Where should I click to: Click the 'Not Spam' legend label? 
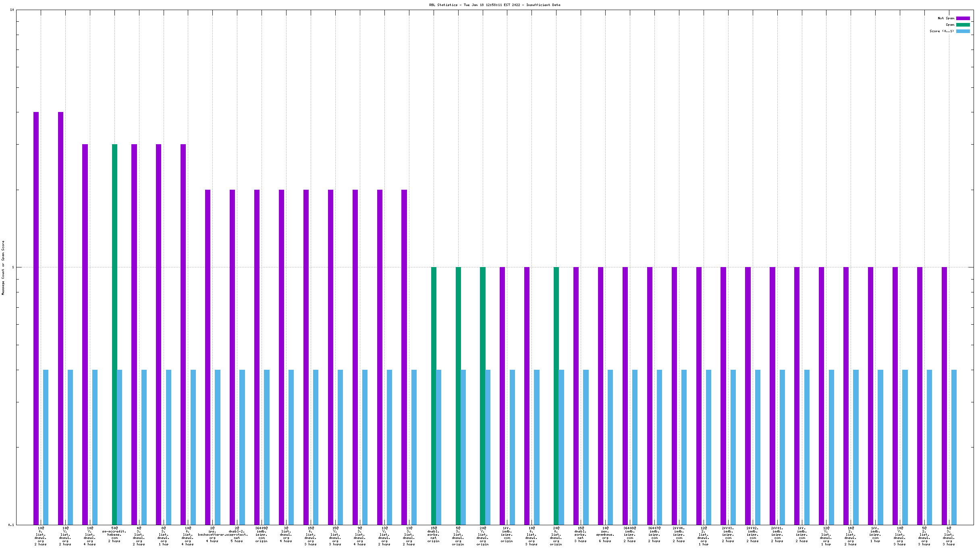(x=945, y=18)
